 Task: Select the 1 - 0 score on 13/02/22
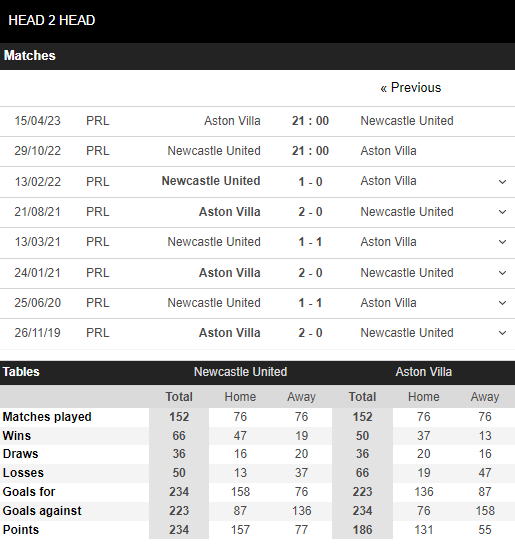tap(310, 182)
